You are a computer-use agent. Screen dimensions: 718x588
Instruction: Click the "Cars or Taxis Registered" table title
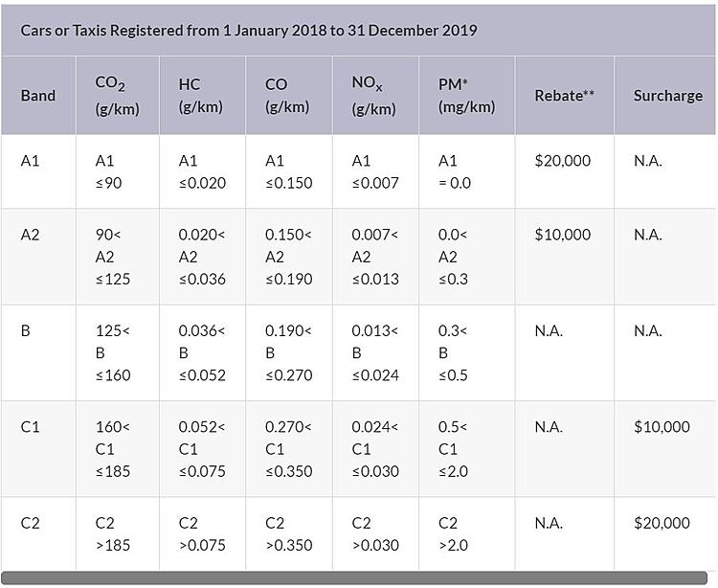click(249, 30)
